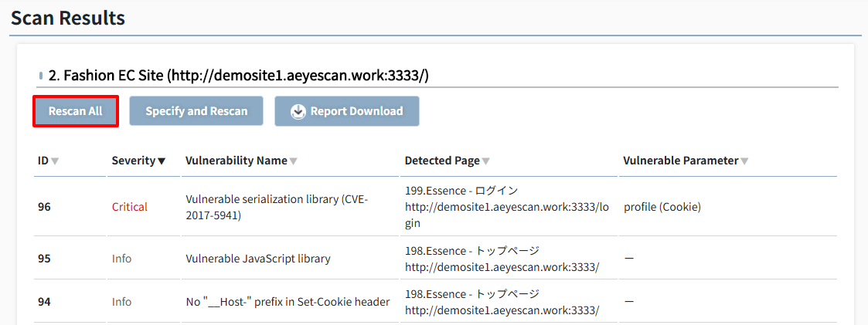
Task: Click the Critical severity label
Action: (x=130, y=207)
